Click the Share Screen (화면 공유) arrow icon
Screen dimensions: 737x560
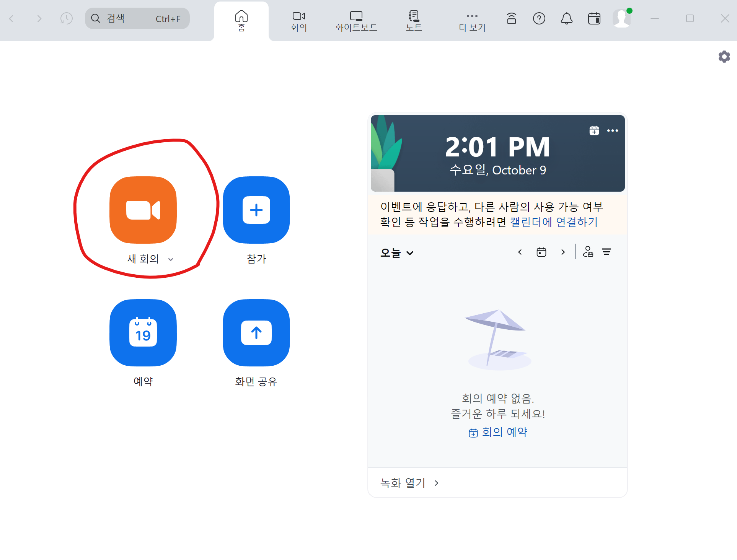point(256,332)
